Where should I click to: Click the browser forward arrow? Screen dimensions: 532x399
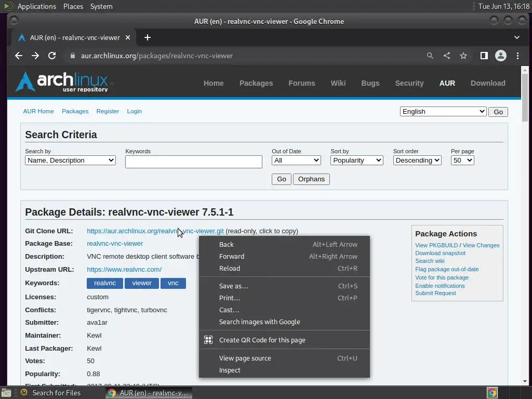pos(35,56)
